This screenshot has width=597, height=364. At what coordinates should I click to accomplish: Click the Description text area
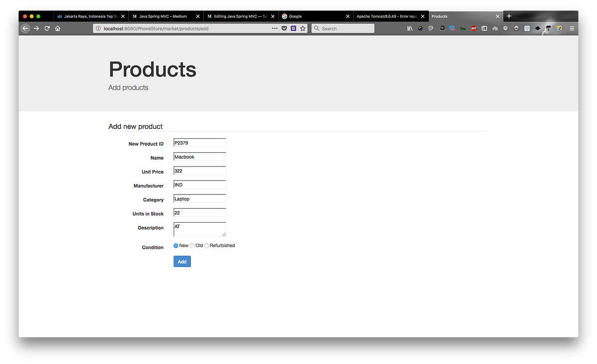click(199, 229)
